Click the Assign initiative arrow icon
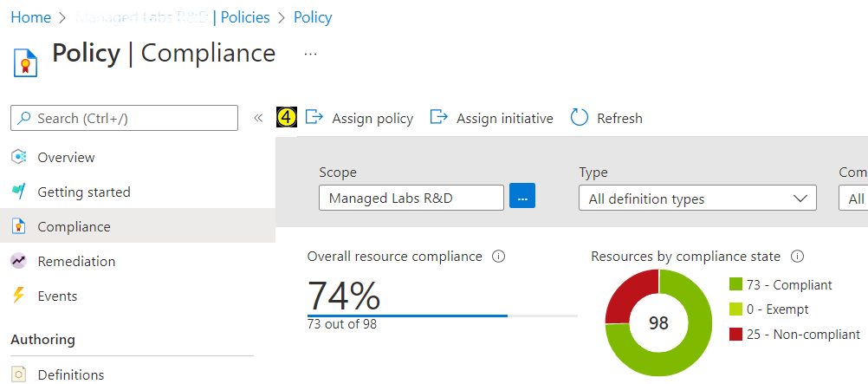 tap(439, 117)
